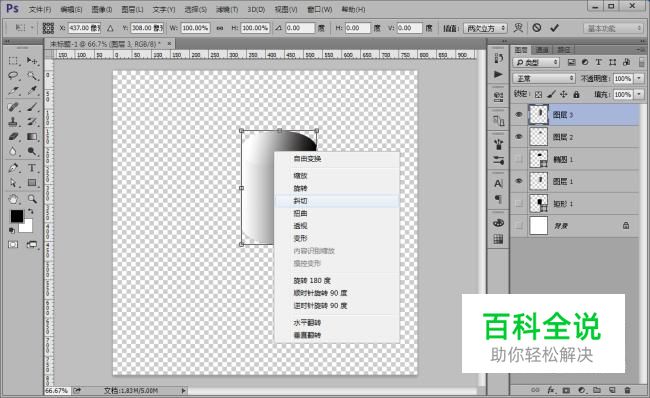Choose 透视 from the context menu
This screenshot has height=398, width=650.
[337, 226]
